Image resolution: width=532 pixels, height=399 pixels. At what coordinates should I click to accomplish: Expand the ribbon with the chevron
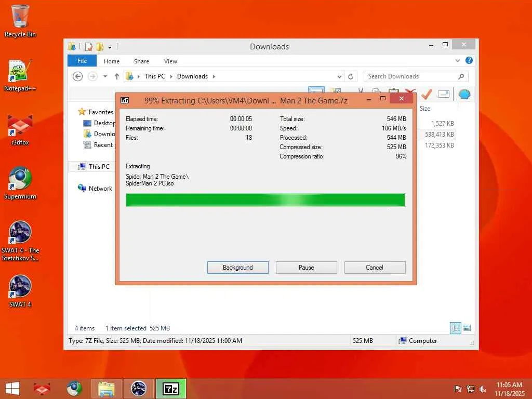457,61
